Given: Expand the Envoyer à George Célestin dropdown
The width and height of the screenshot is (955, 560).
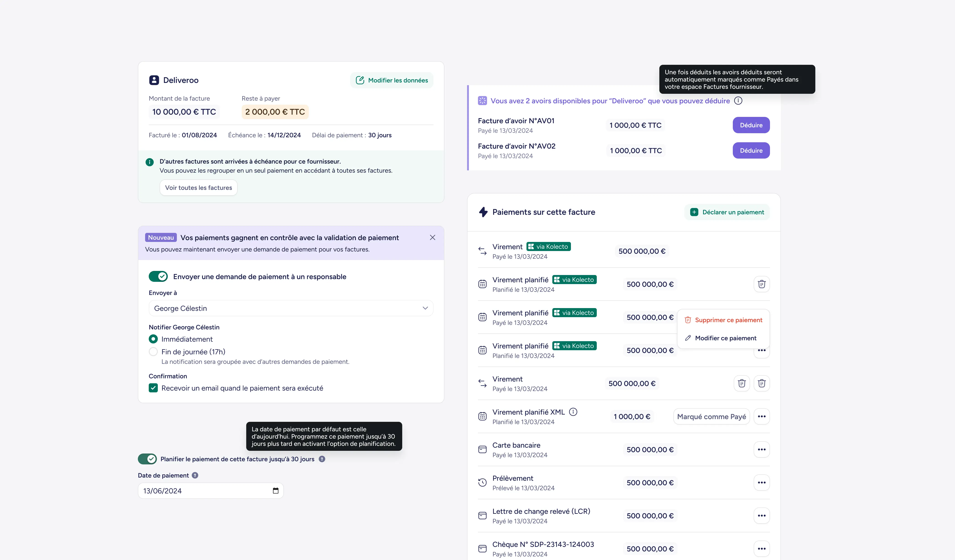Looking at the screenshot, I should [x=291, y=308].
